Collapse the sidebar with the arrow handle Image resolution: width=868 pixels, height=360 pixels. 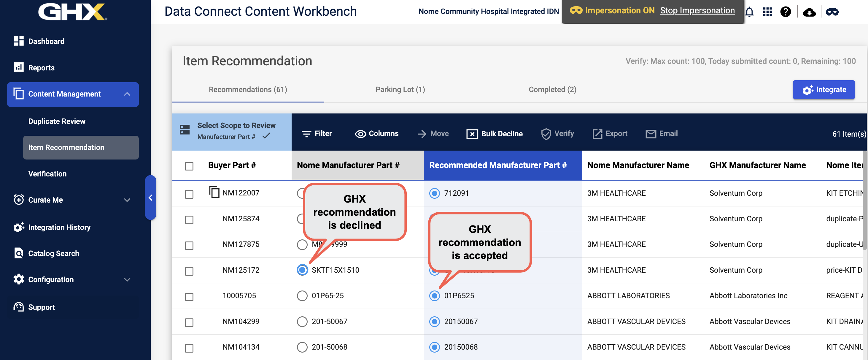click(x=151, y=198)
